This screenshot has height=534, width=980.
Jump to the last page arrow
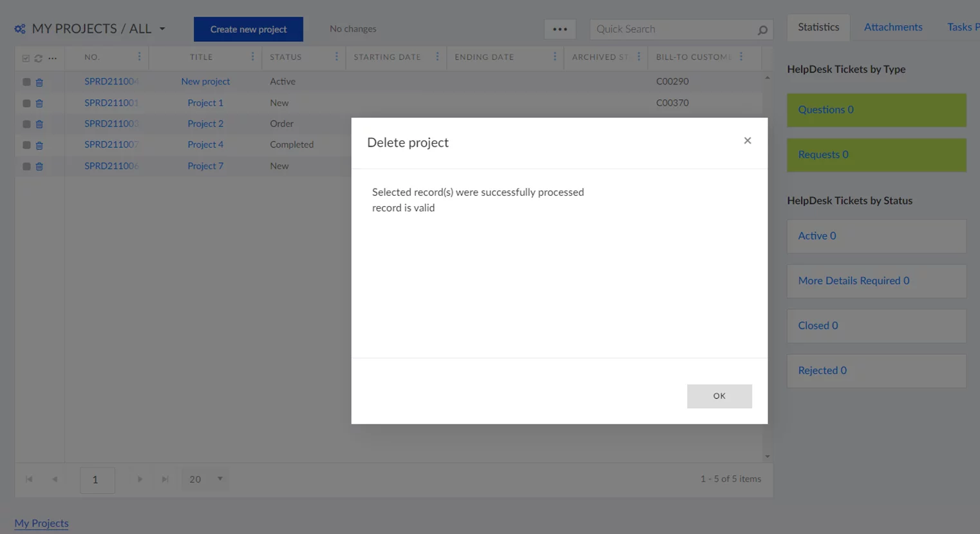165,479
